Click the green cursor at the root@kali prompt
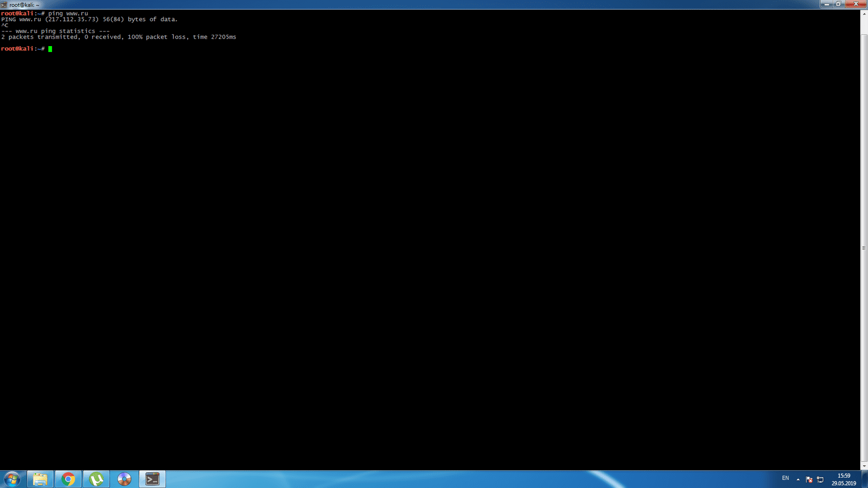868x488 pixels. coord(50,49)
